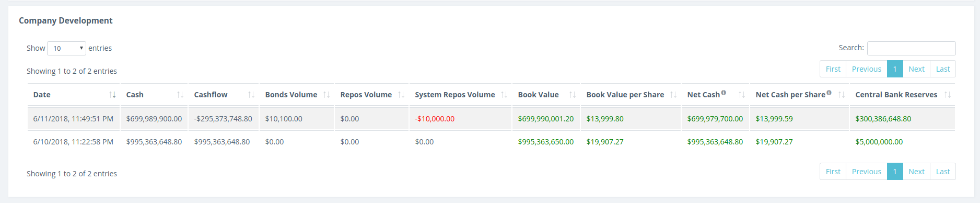This screenshot has height=203, width=980.
Task: Sort icon for Central Bank Reserves
Action: pos(948,95)
